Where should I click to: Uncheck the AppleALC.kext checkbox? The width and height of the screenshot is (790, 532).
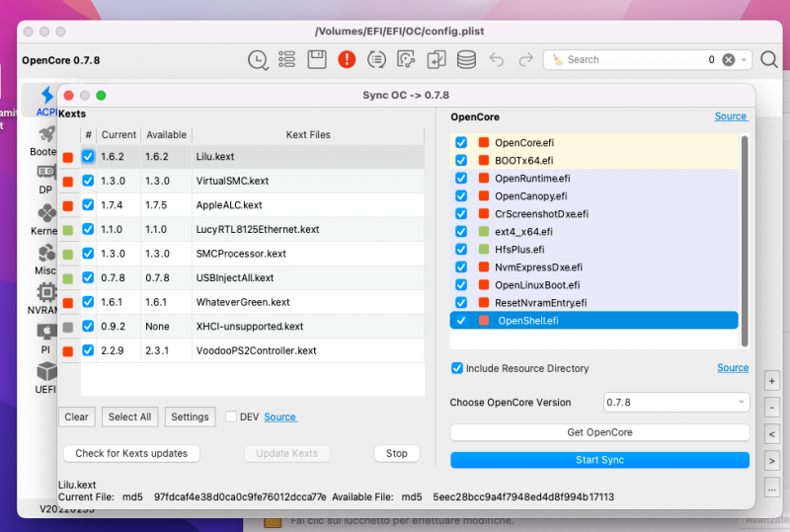tap(89, 205)
